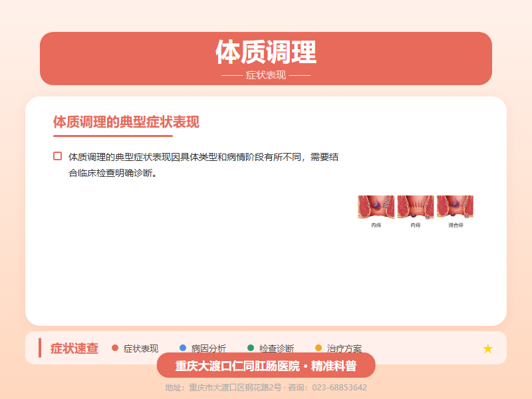Viewport: 532px width, 399px height.
Task: Click the 重庆大渡口仁同肛肠医院 banner button
Action: click(266, 365)
